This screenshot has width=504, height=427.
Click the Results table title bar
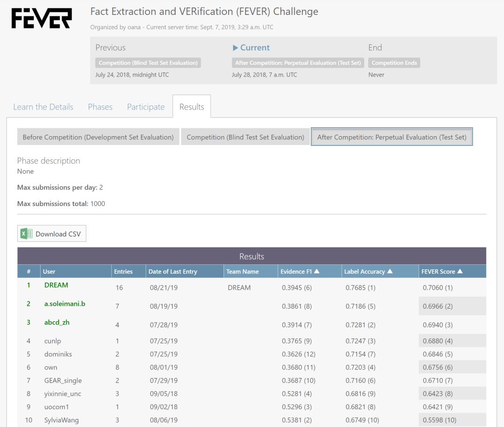(252, 256)
